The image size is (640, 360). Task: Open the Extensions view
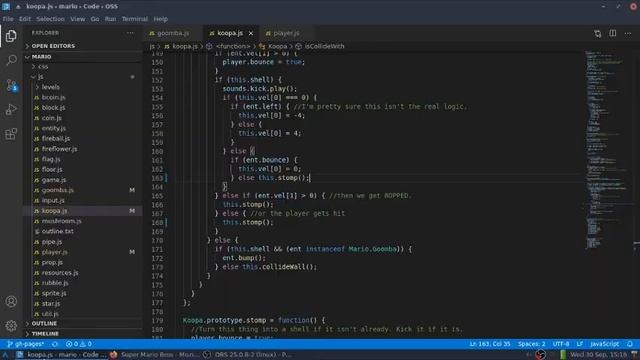tap(11, 134)
